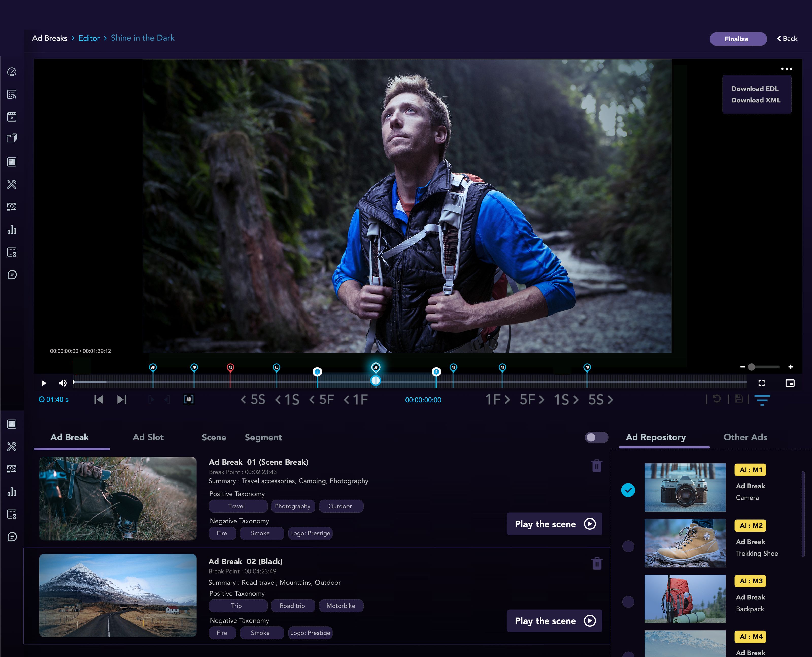Step back one frame with 1F chevron

[x=356, y=400]
